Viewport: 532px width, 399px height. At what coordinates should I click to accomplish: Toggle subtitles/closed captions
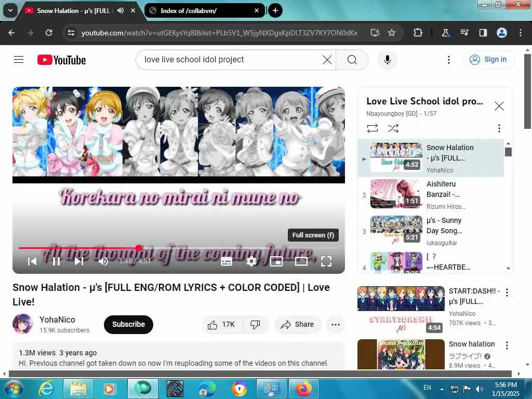pos(227,262)
